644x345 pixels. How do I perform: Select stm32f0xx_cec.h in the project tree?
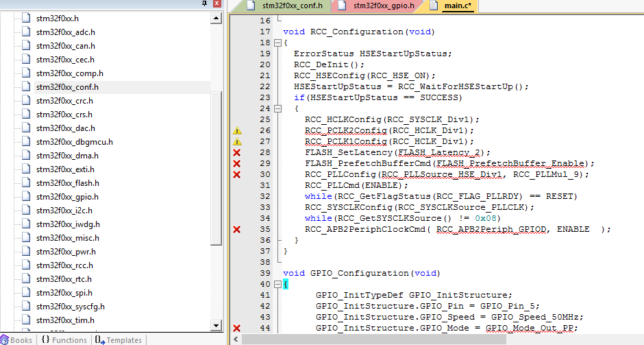65,59
